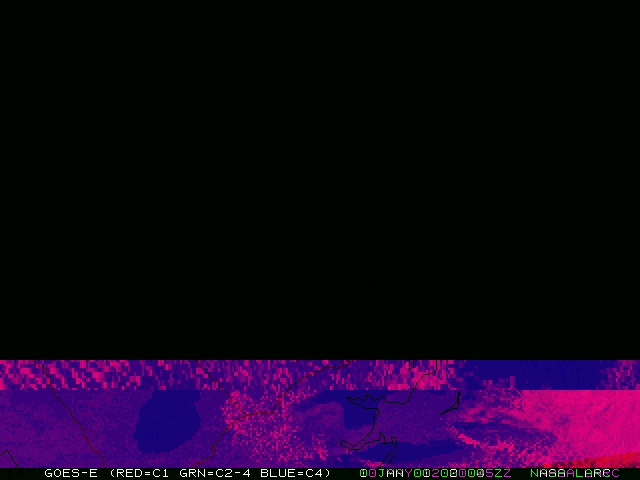This screenshot has width=640, height=480.
Task: Click the diagonal border line at far left
Action: pos(63,412)
